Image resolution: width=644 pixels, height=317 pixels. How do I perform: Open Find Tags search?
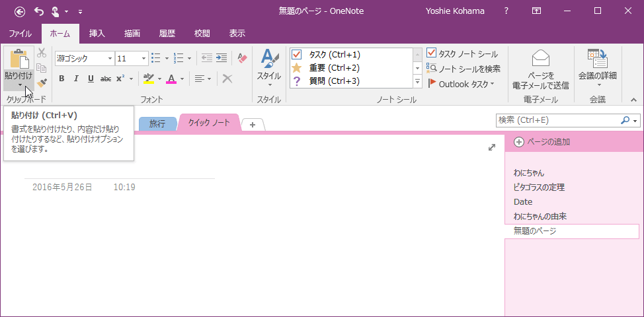point(463,69)
